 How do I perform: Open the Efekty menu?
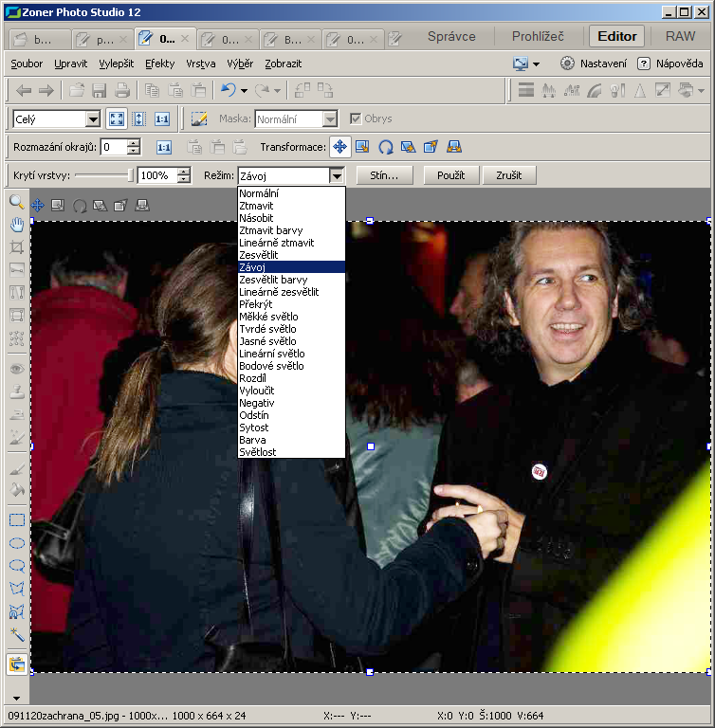pos(159,64)
